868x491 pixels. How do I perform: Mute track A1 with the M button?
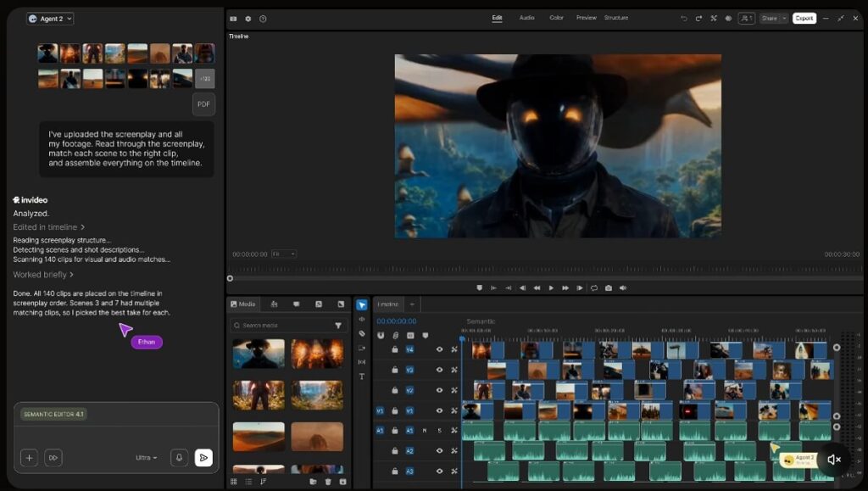point(425,430)
